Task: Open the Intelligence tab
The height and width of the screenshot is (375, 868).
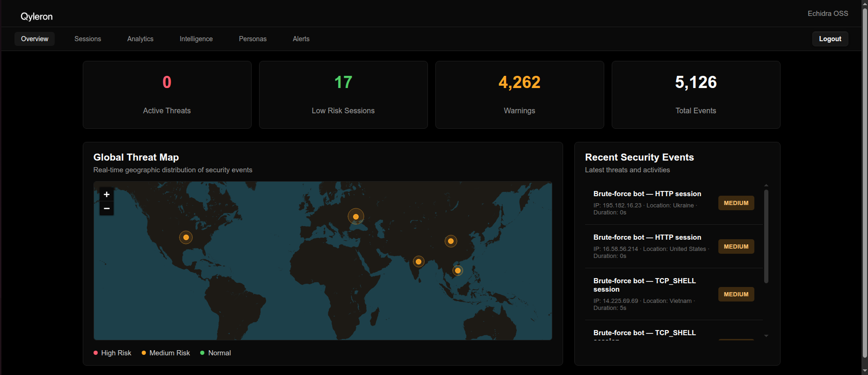Action: pos(196,39)
